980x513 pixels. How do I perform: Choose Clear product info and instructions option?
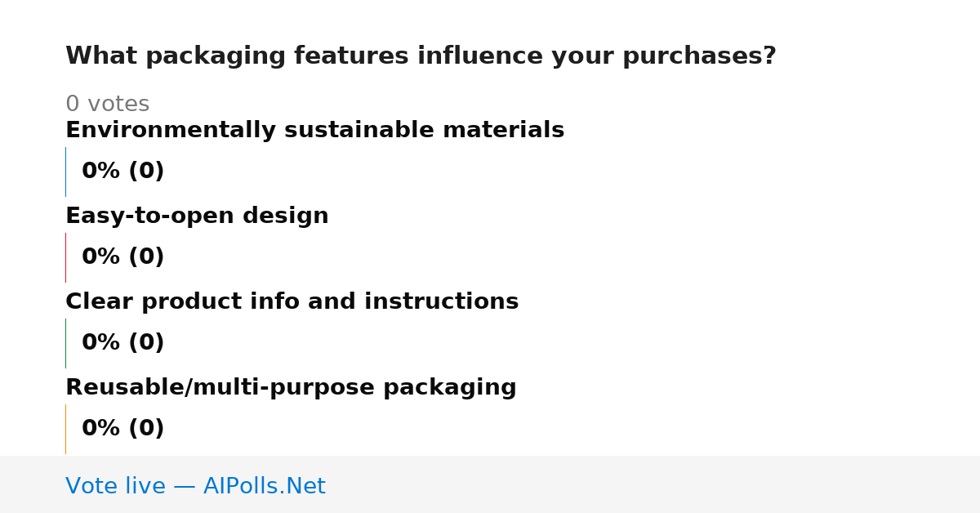pos(292,302)
